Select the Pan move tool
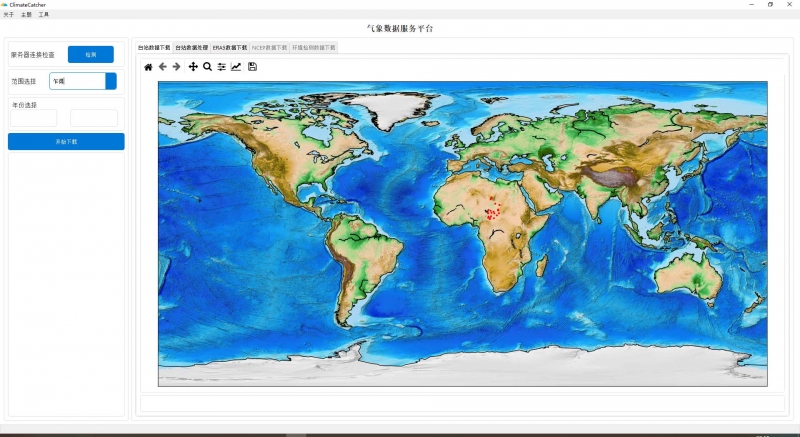Screen dimensions: 800x437 [x=193, y=67]
